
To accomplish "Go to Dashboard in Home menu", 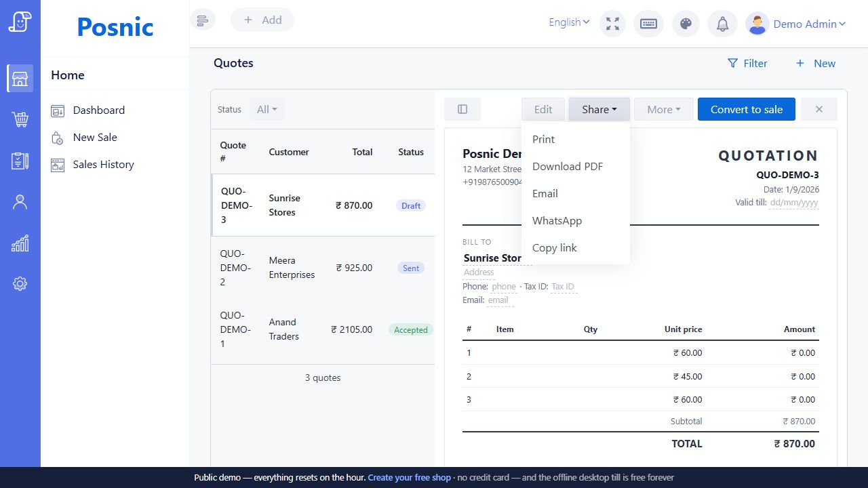I will point(99,110).
